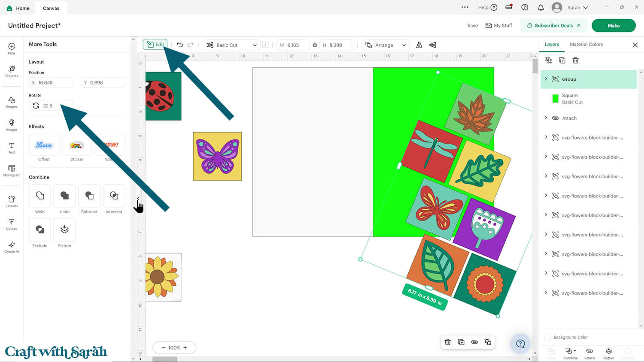
Task: Switch to the Material Colors tab
Action: 586,44
